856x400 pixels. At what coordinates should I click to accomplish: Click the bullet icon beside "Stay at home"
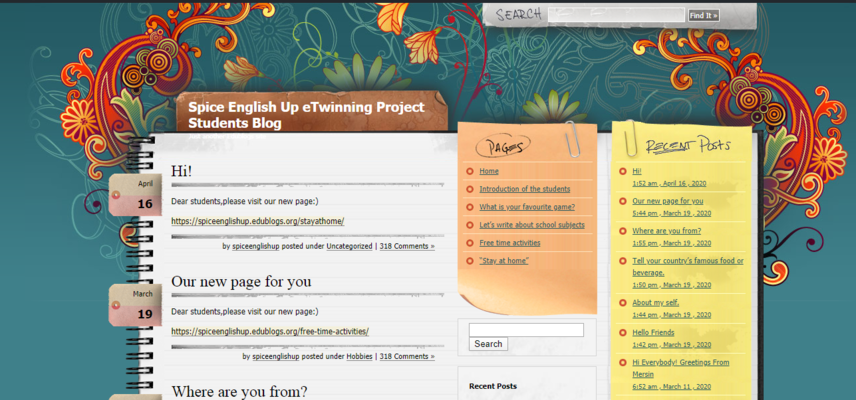point(470,261)
